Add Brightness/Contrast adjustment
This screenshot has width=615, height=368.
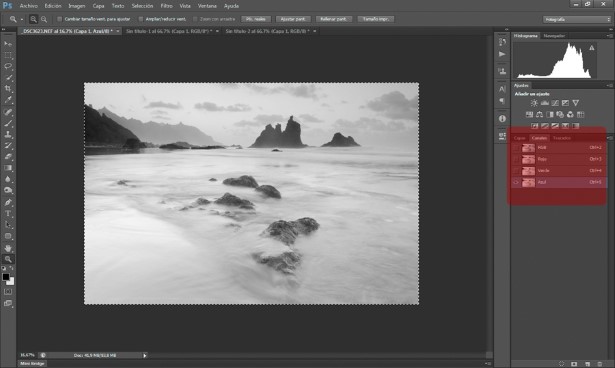[x=534, y=103]
